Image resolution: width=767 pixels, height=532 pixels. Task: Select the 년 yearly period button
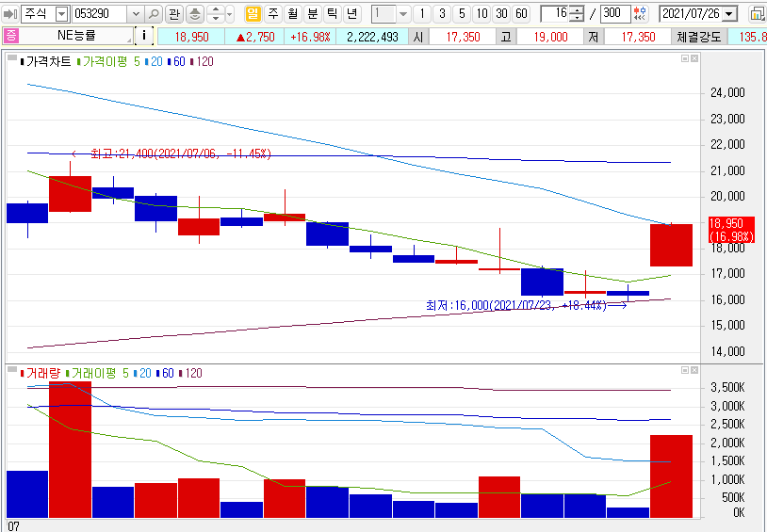[351, 14]
